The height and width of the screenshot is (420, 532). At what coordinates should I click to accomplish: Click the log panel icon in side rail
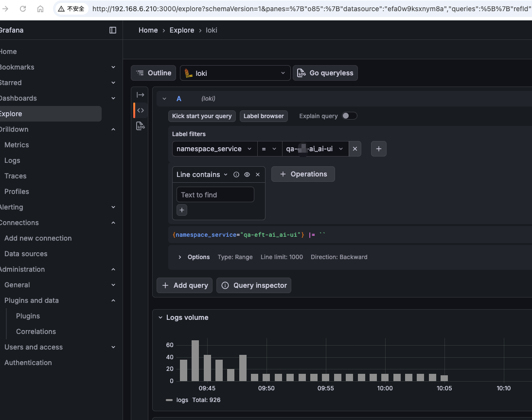pos(141,126)
